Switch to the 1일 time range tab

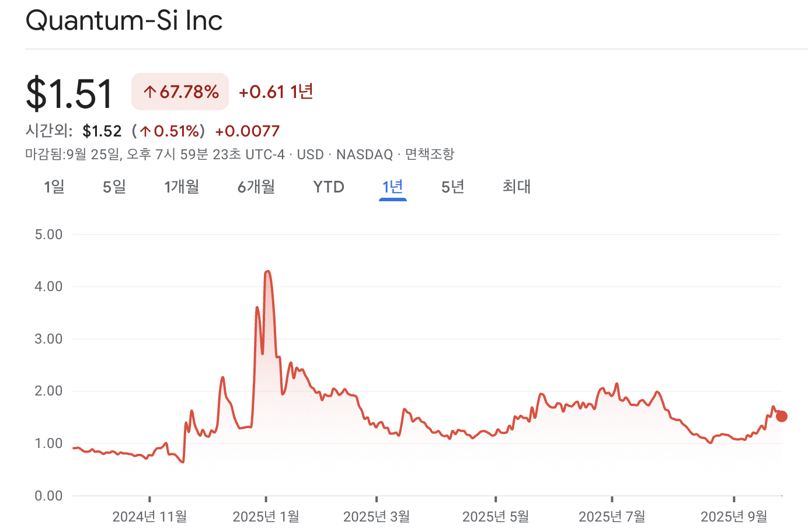[x=53, y=187]
